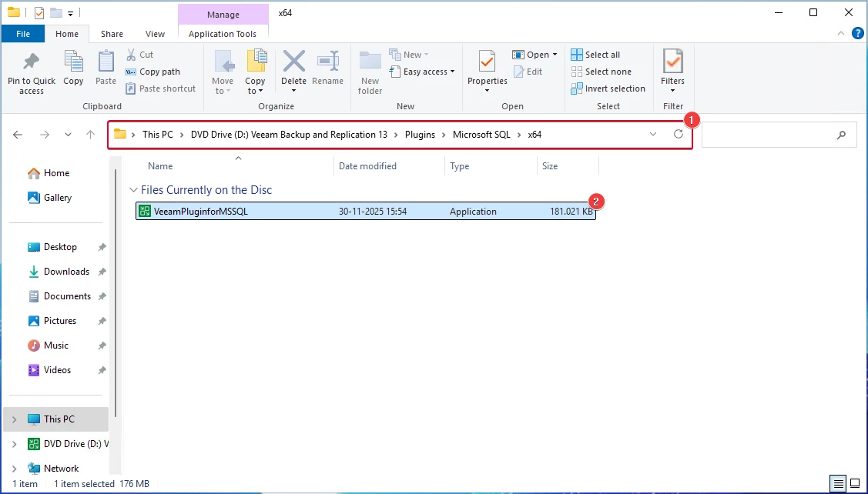Open the Application Tools tab
This screenshot has width=868, height=494.
[x=223, y=34]
